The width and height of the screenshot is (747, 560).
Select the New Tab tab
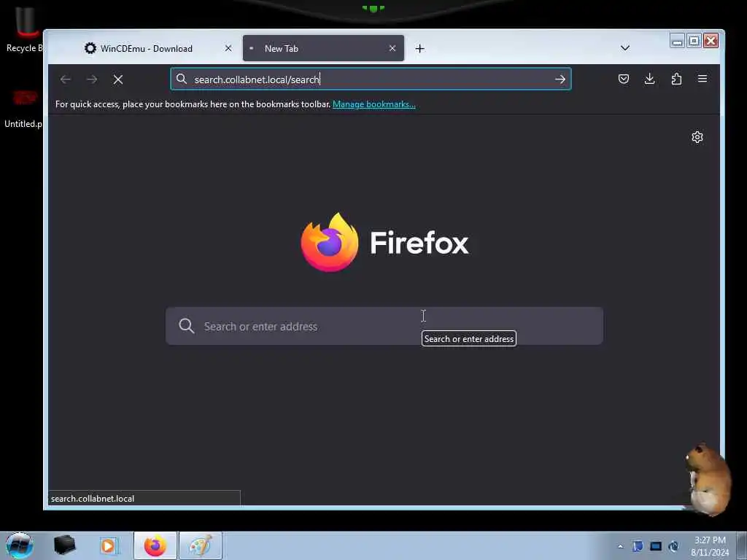click(323, 48)
